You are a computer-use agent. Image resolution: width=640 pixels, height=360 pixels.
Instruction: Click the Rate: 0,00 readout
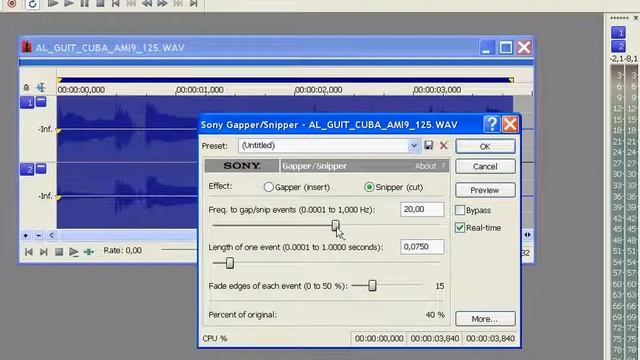click(122, 250)
